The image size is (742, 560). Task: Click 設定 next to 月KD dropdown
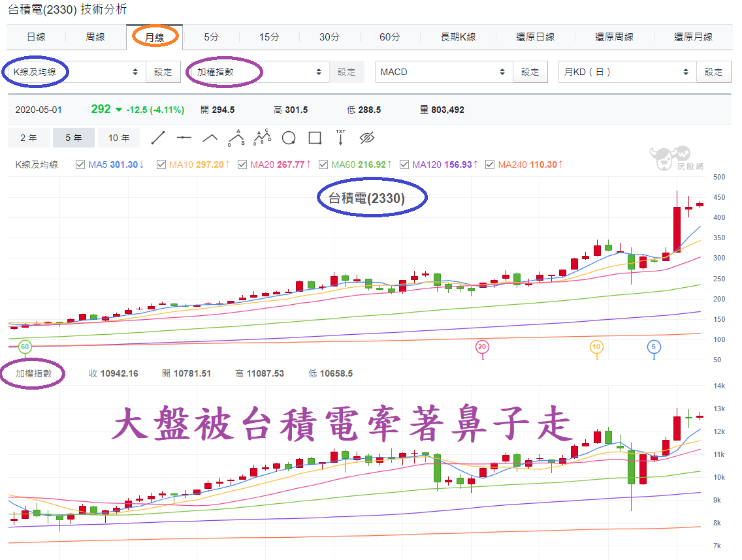coord(714,72)
